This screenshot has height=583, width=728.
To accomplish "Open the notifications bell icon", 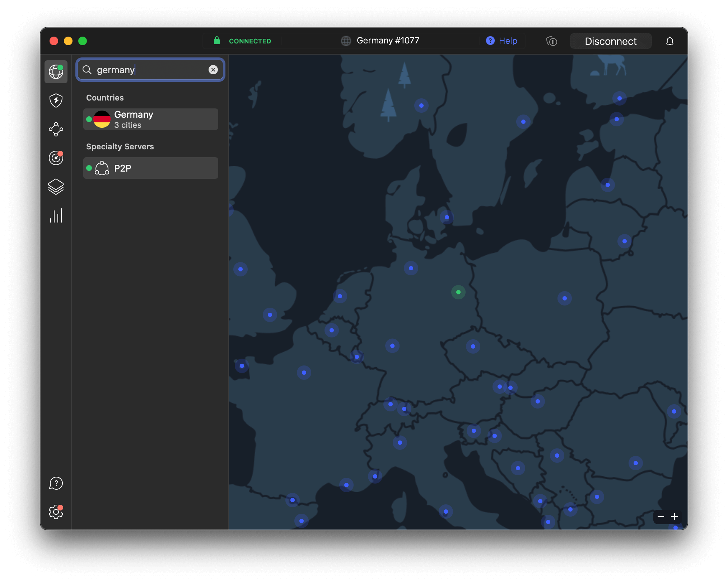I will click(x=670, y=41).
